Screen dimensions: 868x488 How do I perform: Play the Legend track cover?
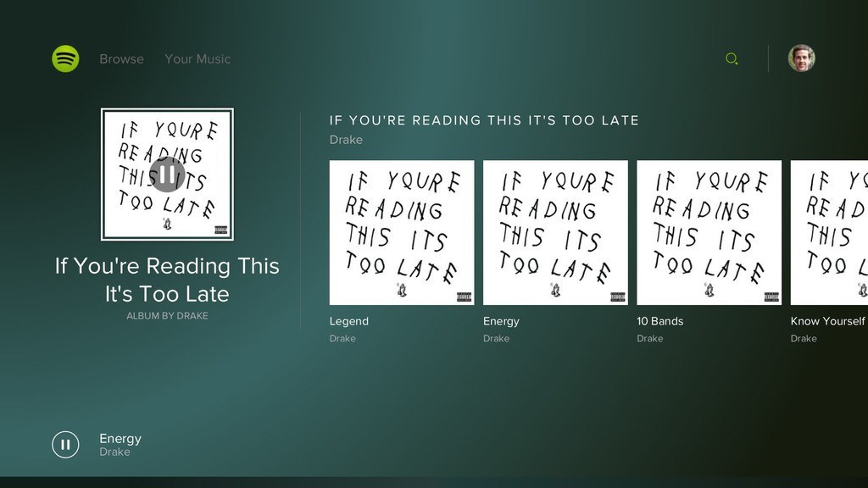402,232
